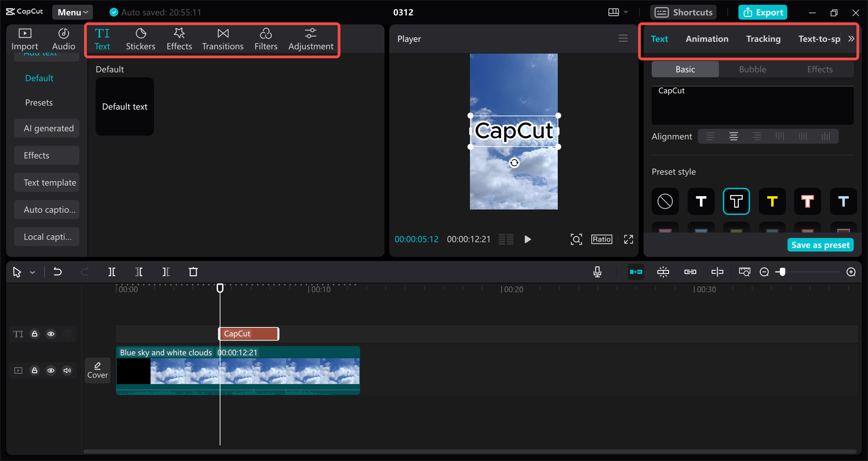Click the Undo arrow in timeline toolbar
This screenshot has width=868, height=461.
click(x=58, y=272)
